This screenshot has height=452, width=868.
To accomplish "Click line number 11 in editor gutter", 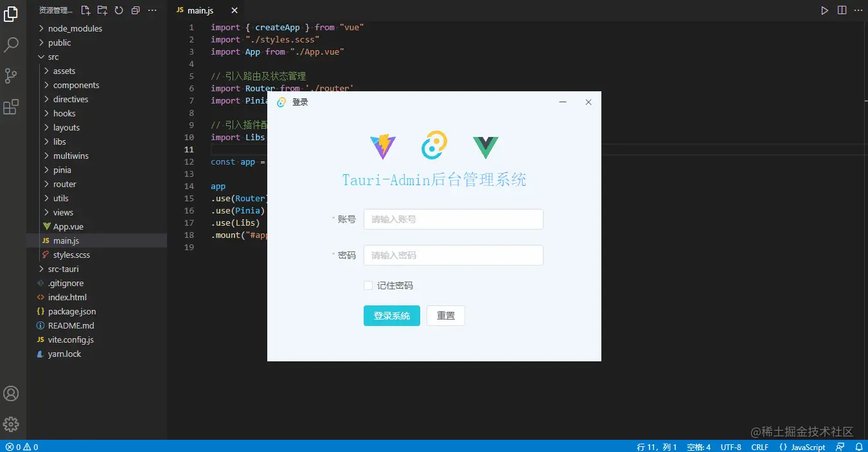I will pyautogui.click(x=189, y=149).
